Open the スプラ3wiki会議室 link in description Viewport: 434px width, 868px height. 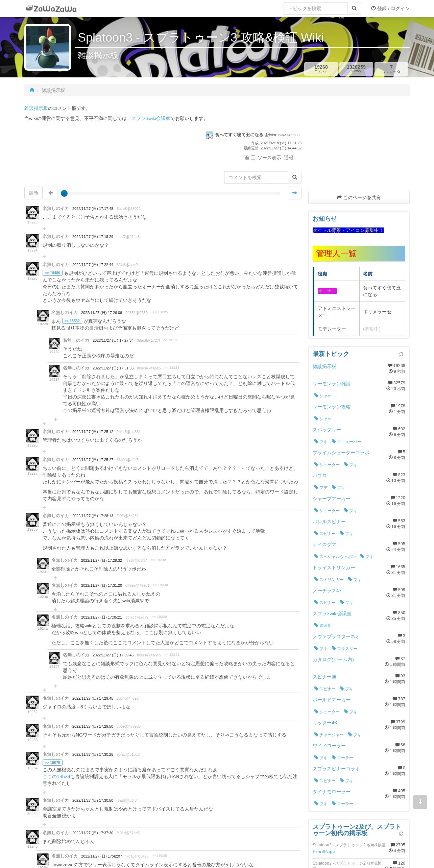151,118
